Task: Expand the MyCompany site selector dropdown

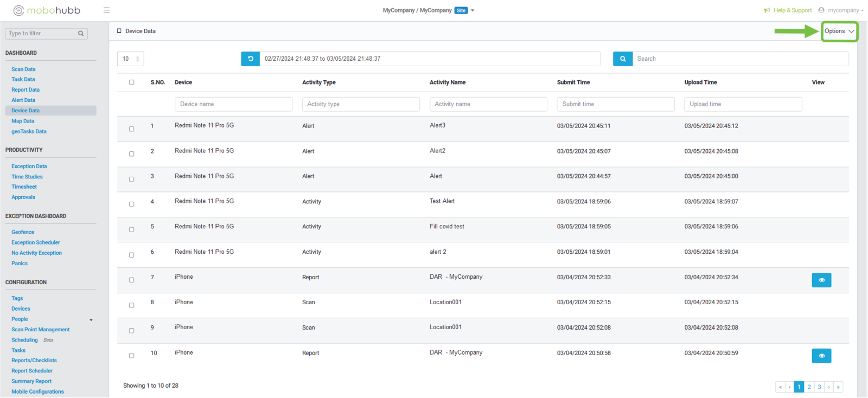Action: pos(473,10)
